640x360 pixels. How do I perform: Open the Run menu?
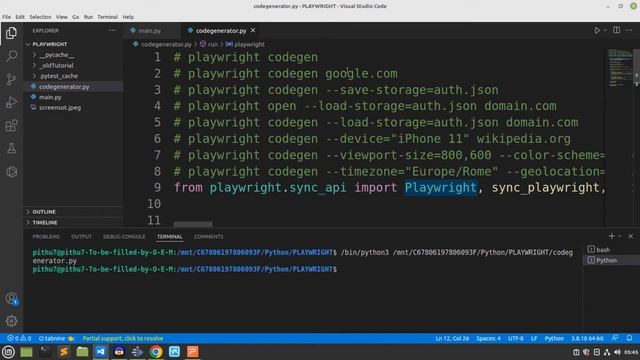[88, 17]
